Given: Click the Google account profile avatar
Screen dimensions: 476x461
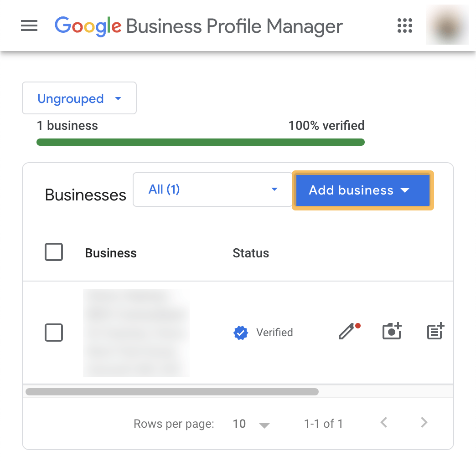Looking at the screenshot, I should click(447, 25).
